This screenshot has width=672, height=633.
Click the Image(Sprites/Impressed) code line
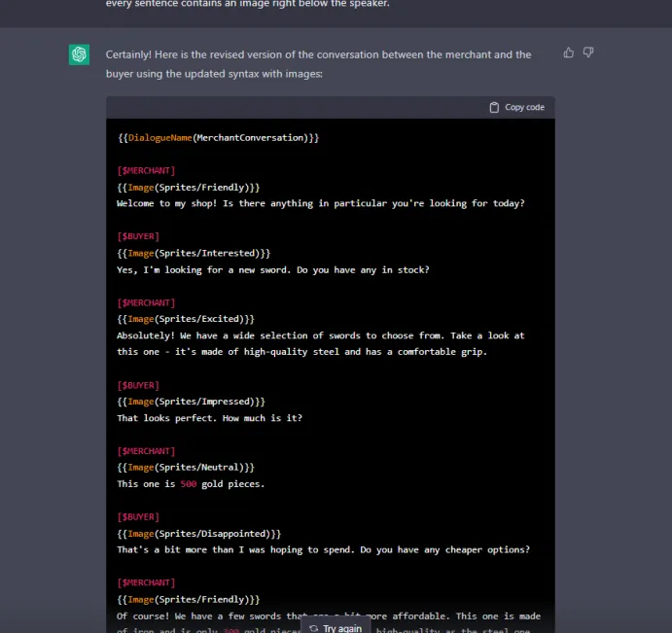click(191, 402)
